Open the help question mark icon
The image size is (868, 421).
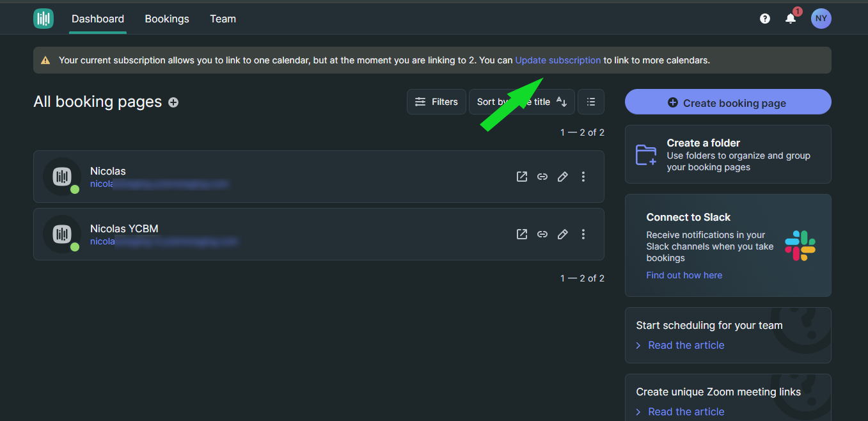point(765,19)
